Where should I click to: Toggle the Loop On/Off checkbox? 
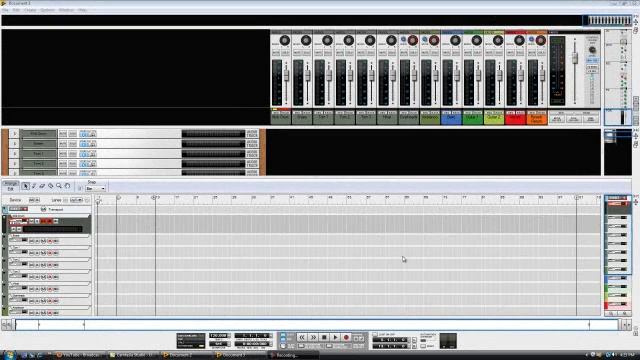coord(375,334)
